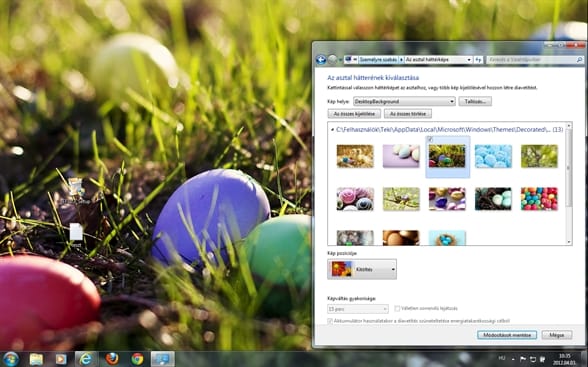Select the pink spiral shells wallpaper

[355, 199]
